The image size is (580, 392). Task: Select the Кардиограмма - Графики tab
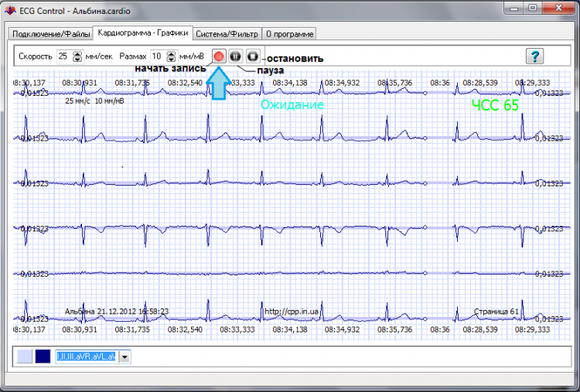pos(143,33)
